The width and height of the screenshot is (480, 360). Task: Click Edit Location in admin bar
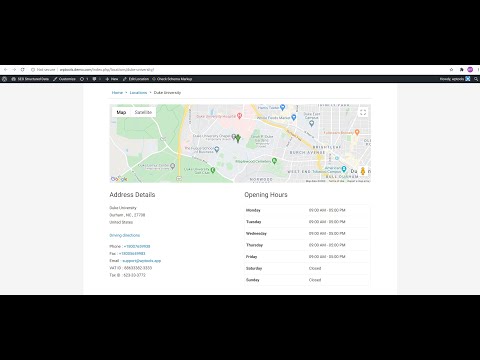point(136,79)
